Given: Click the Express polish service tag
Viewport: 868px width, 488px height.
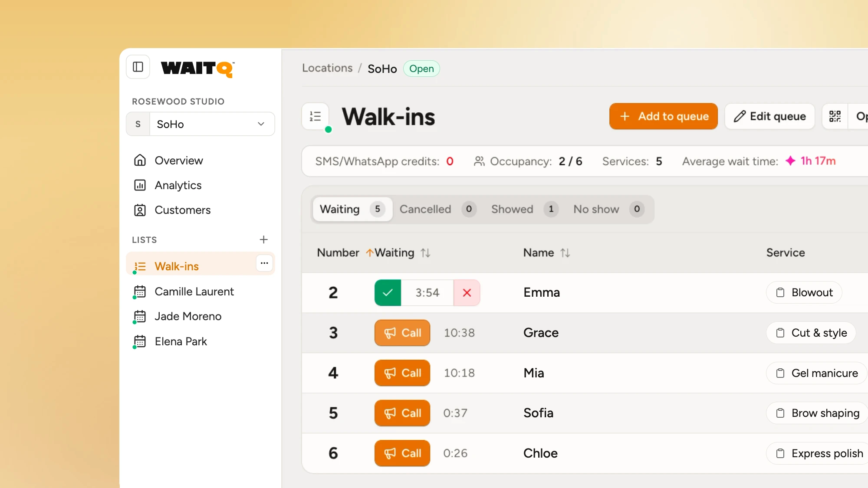Looking at the screenshot, I should (x=817, y=453).
